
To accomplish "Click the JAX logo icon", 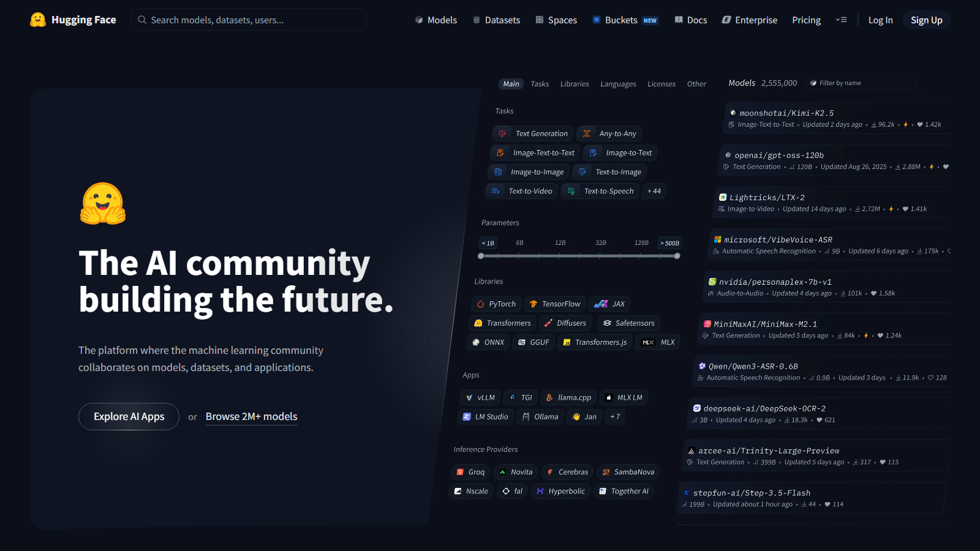I will [601, 304].
